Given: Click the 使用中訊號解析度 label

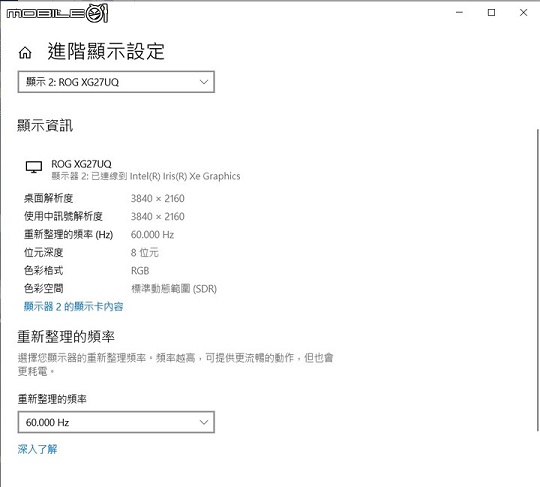Looking at the screenshot, I should click(x=63, y=216).
